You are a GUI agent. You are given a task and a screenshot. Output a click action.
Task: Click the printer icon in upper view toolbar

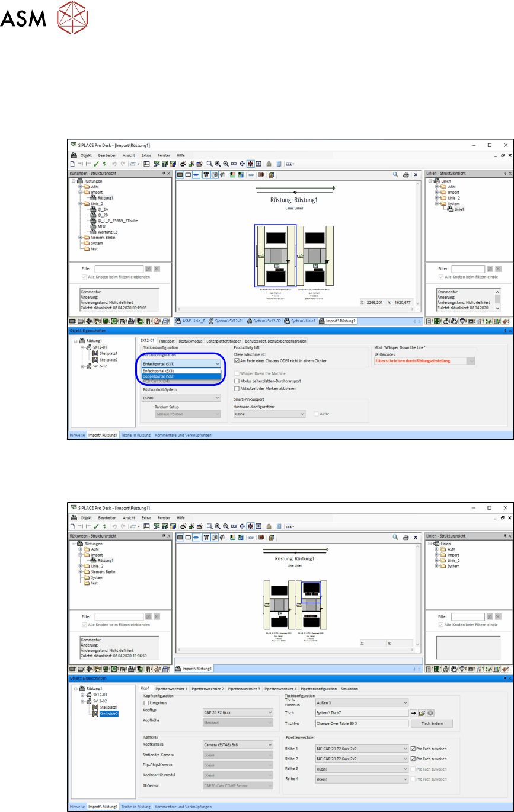[x=406, y=175]
